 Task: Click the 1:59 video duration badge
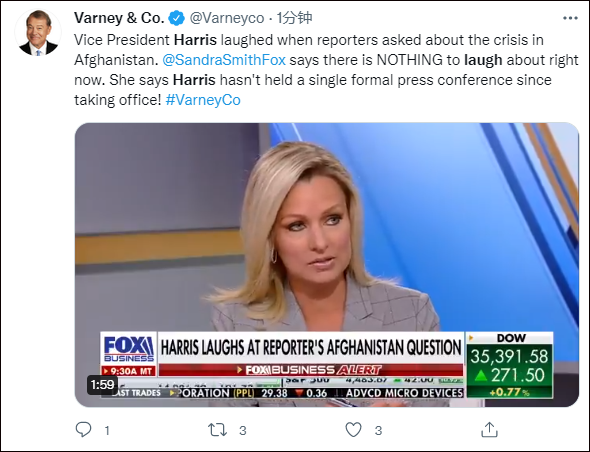102,384
